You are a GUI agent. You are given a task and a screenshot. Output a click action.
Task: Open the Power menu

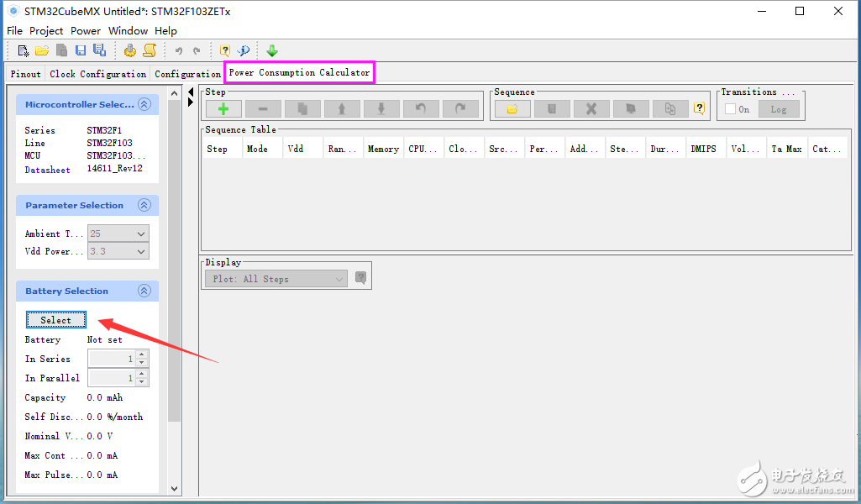coord(86,31)
